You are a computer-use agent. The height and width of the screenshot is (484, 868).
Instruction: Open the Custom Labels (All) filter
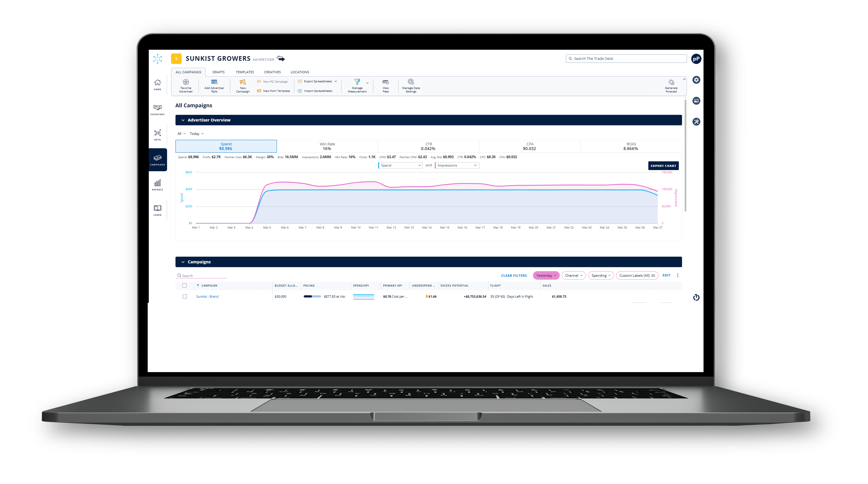click(x=637, y=275)
